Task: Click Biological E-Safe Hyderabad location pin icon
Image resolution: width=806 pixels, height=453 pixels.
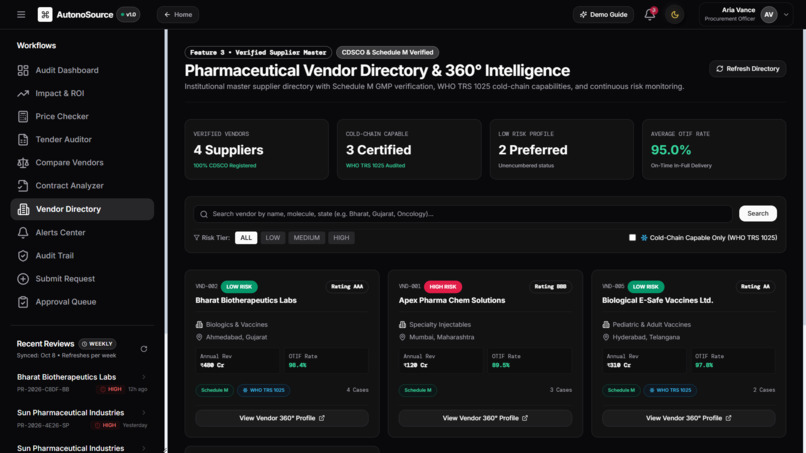Action: coord(606,337)
